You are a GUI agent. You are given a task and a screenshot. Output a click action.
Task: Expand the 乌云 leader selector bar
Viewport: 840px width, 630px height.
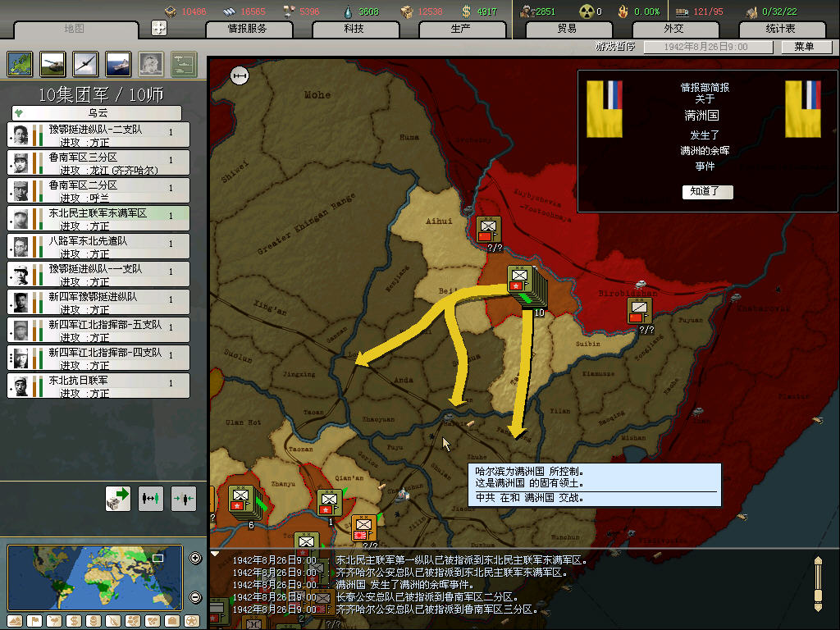[x=97, y=113]
